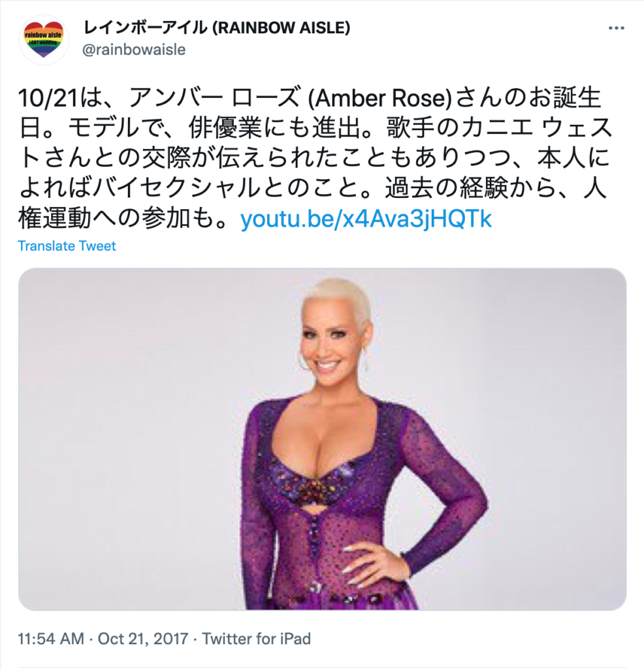Click the 11:54 AM timestamp
Image resolution: width=644 pixels, height=669 pixels.
[51, 639]
